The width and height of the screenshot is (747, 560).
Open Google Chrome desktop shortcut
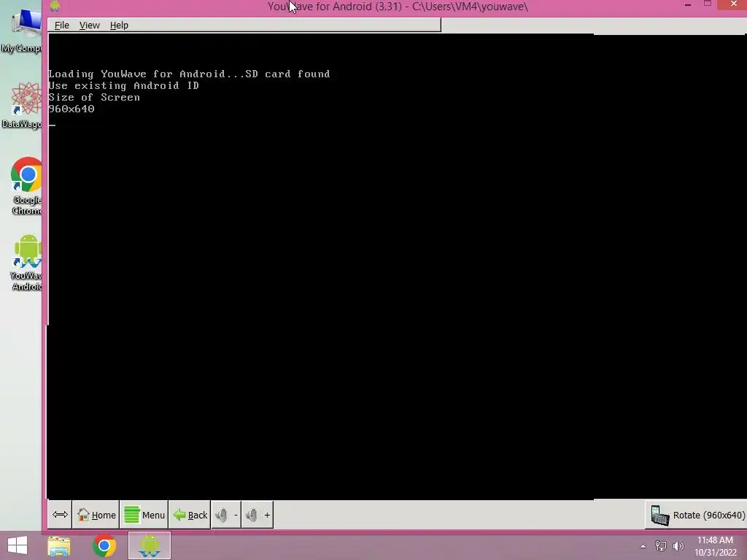[26, 186]
